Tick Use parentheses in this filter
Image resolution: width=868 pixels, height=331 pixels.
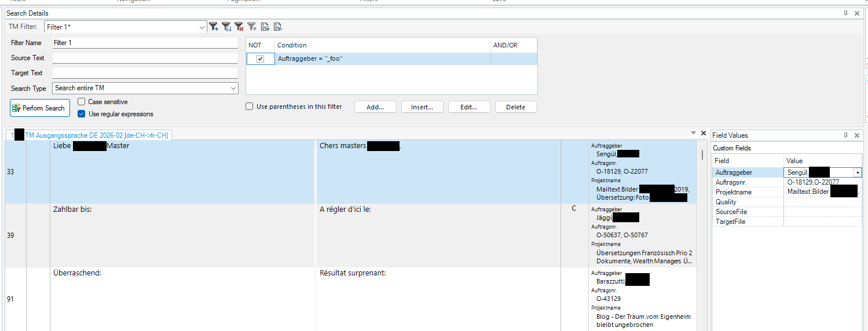click(250, 106)
